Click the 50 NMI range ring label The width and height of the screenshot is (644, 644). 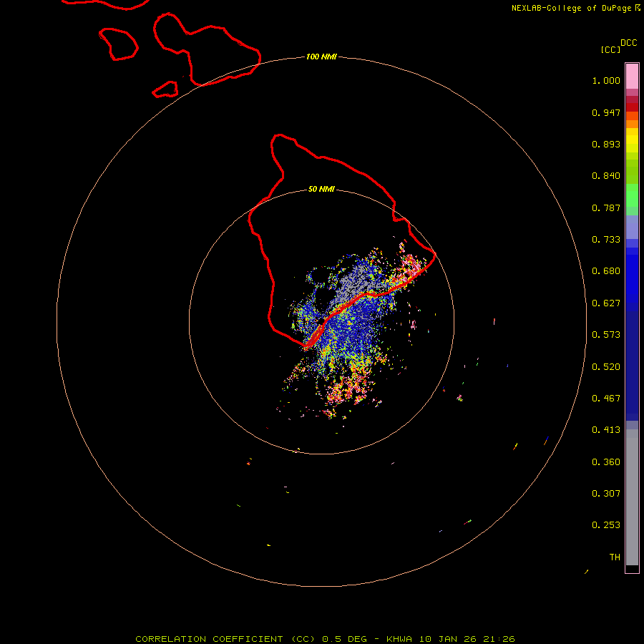[x=321, y=189]
